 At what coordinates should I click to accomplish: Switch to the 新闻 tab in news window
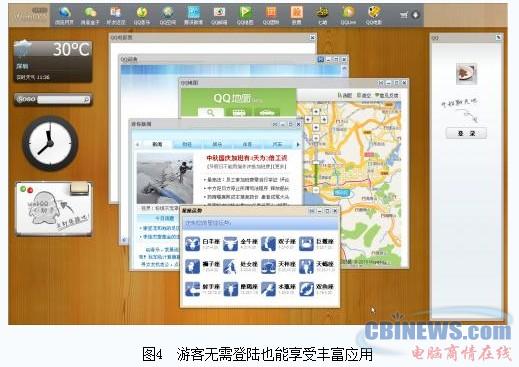tap(157, 144)
